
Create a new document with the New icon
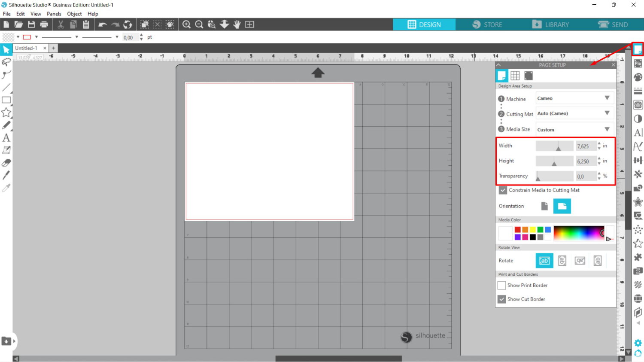(6, 24)
